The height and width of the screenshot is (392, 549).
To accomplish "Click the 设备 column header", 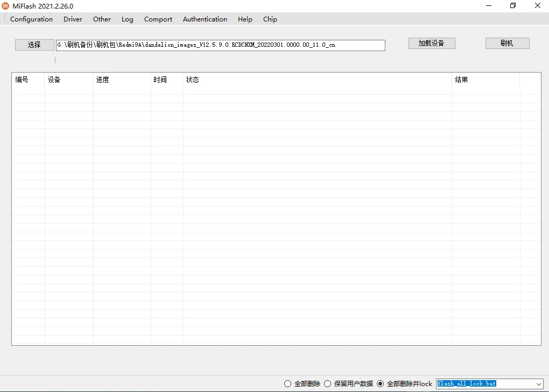I will (x=69, y=80).
